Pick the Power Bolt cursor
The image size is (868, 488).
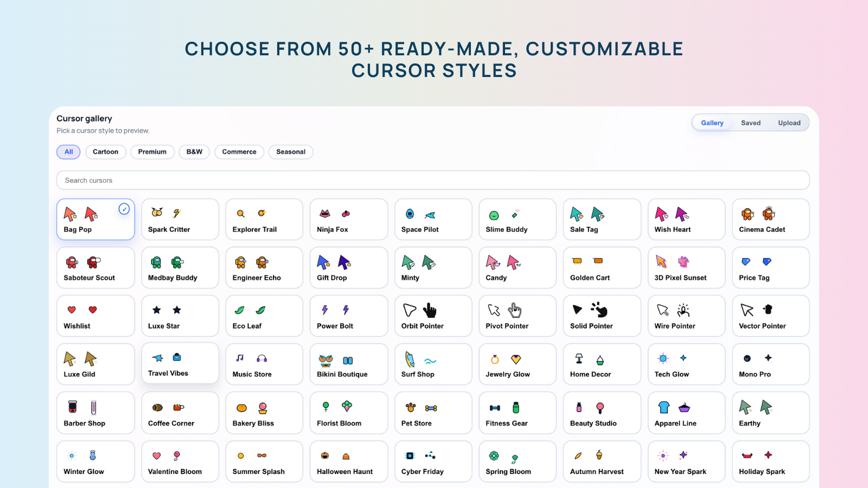tap(348, 316)
